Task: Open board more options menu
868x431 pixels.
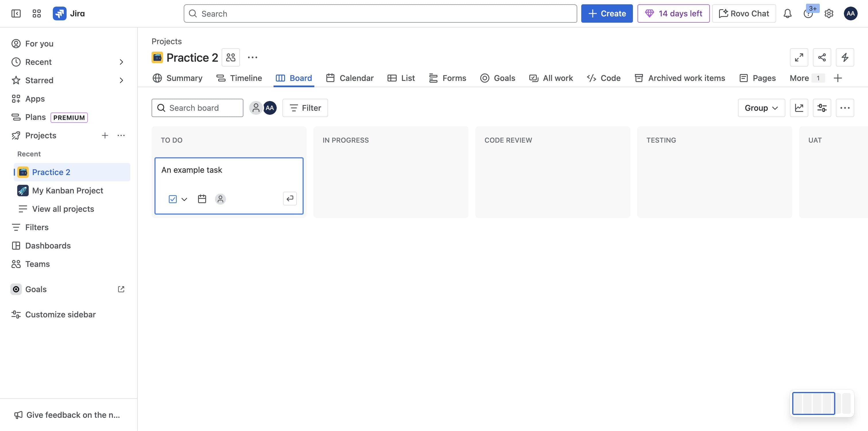Action: (845, 108)
